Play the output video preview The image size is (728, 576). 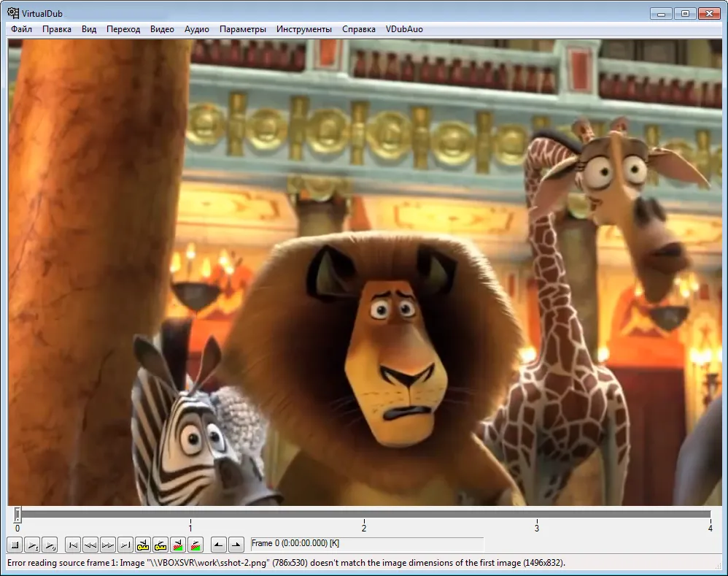tap(50, 545)
